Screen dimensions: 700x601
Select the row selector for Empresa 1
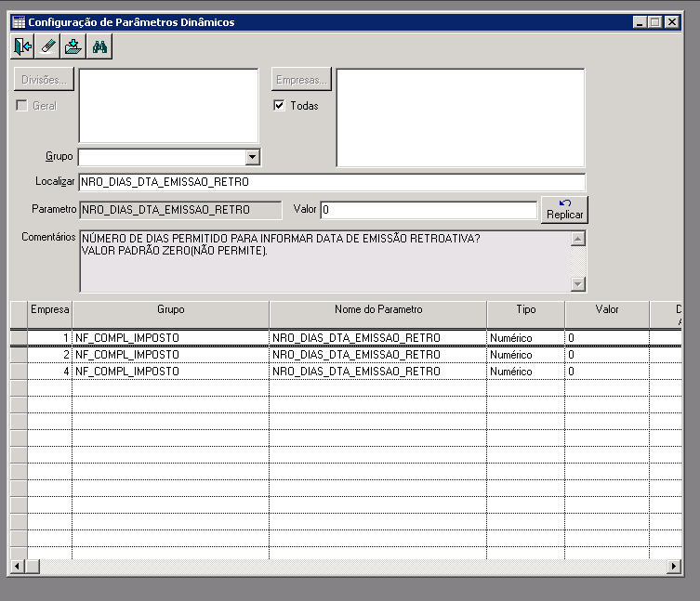19,338
